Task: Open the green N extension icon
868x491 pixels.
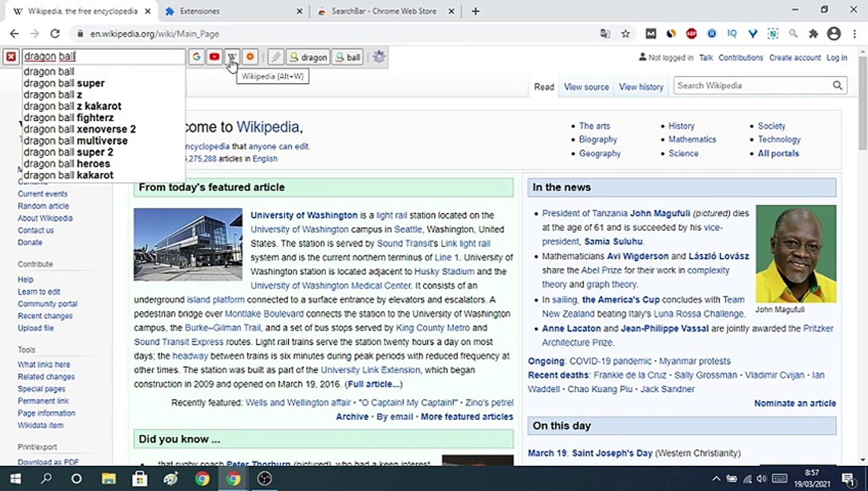Action: (x=772, y=33)
